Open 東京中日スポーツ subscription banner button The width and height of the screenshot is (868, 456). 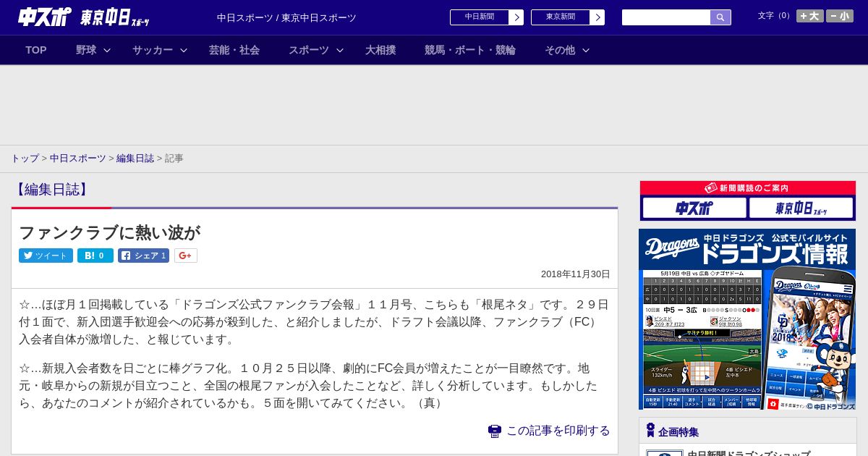[x=801, y=208]
